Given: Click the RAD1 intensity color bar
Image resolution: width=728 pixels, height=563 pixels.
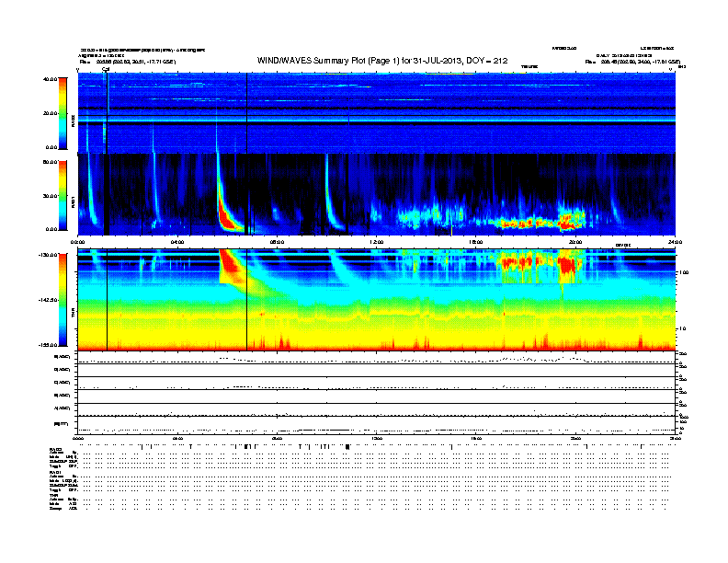Looking at the screenshot, I should click(x=63, y=195).
